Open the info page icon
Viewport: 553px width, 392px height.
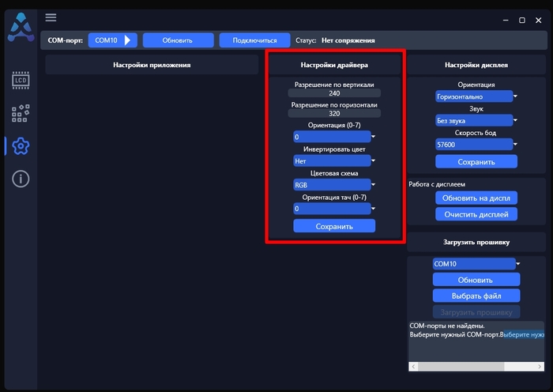pos(21,179)
